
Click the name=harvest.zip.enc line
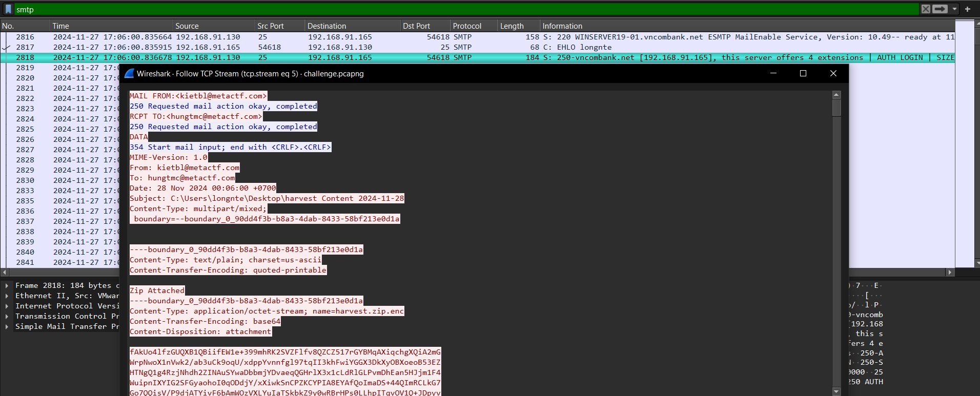click(267, 311)
